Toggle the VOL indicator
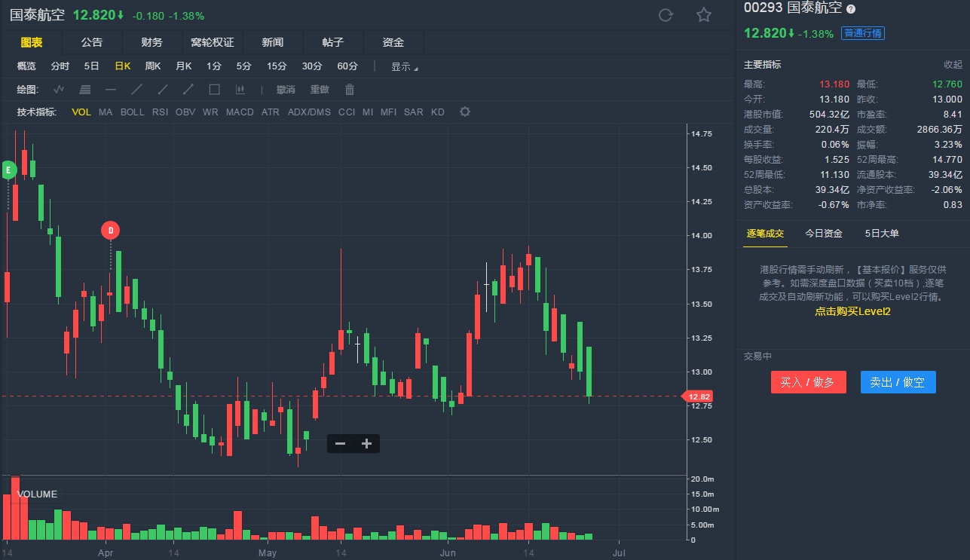 point(81,112)
